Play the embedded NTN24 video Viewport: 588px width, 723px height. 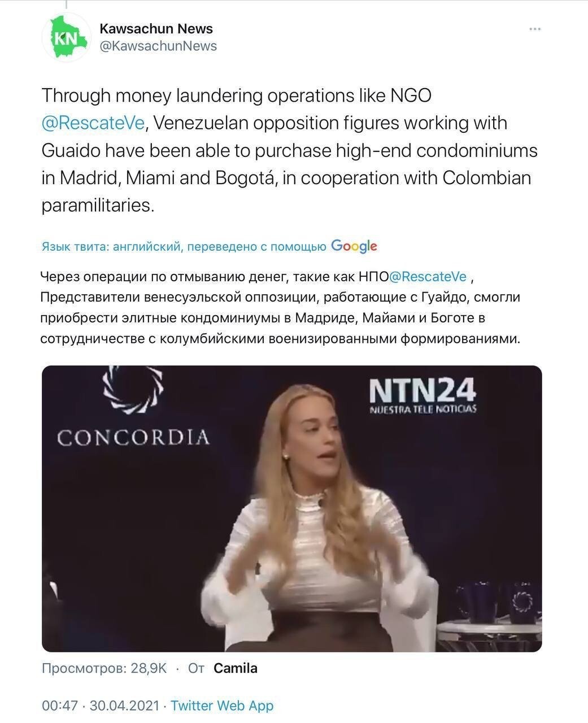tap(291, 508)
